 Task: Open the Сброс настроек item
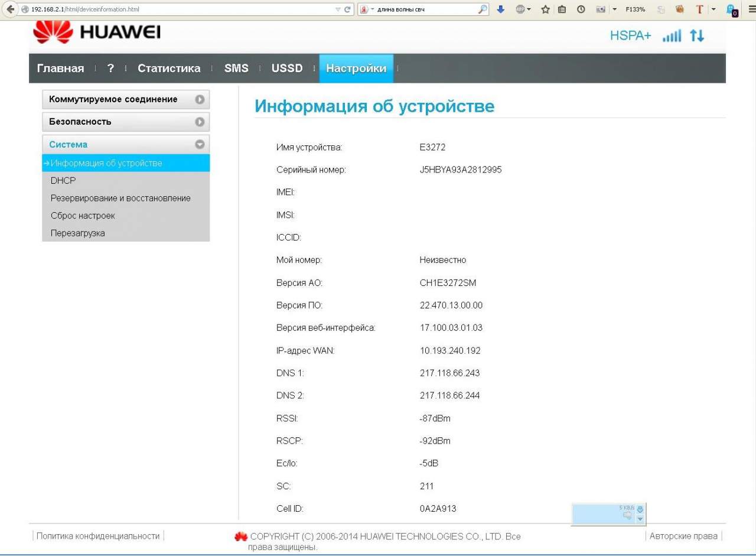(x=83, y=216)
